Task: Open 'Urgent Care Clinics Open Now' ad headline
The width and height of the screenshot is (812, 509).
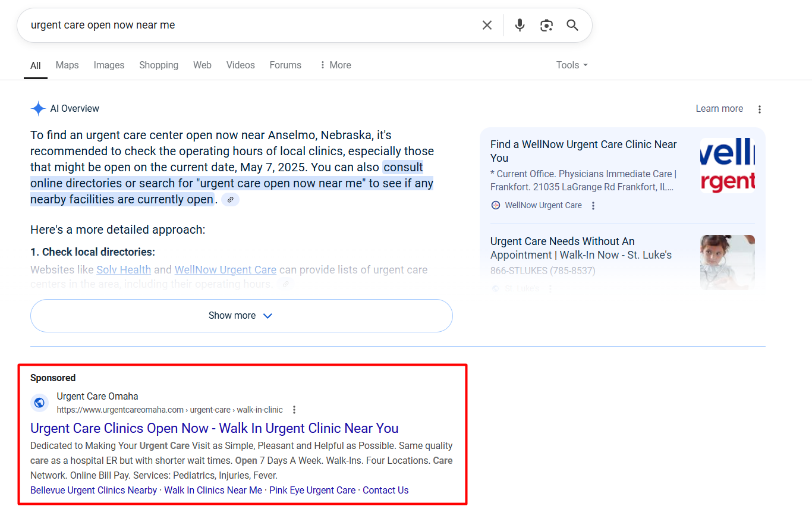Action: (x=215, y=428)
